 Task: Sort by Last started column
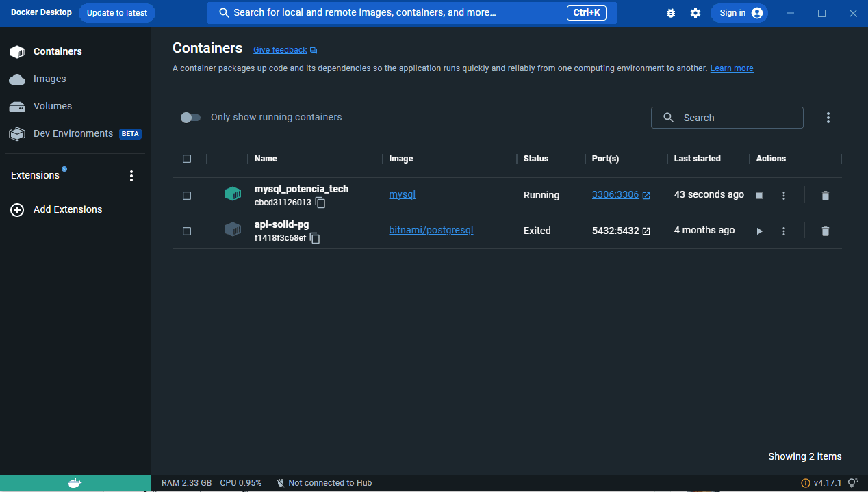pyautogui.click(x=697, y=159)
